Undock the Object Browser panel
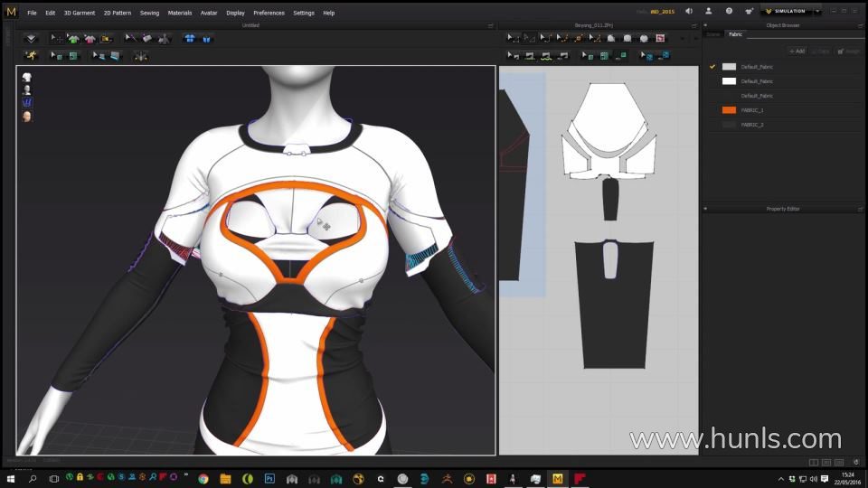The width and height of the screenshot is (868, 488). coord(860,25)
